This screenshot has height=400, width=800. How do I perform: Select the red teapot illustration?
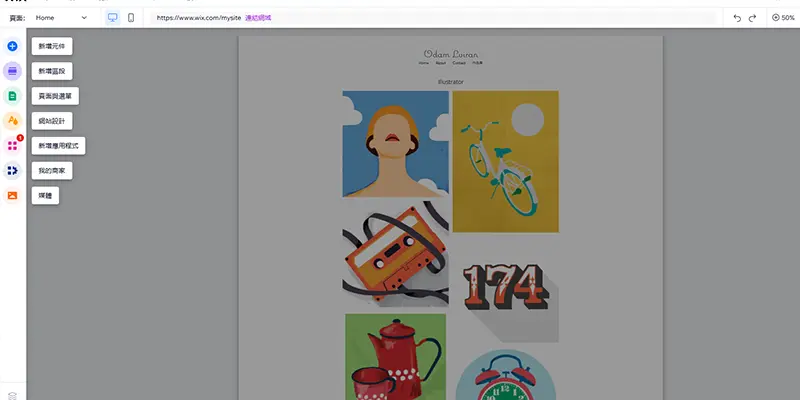395,357
